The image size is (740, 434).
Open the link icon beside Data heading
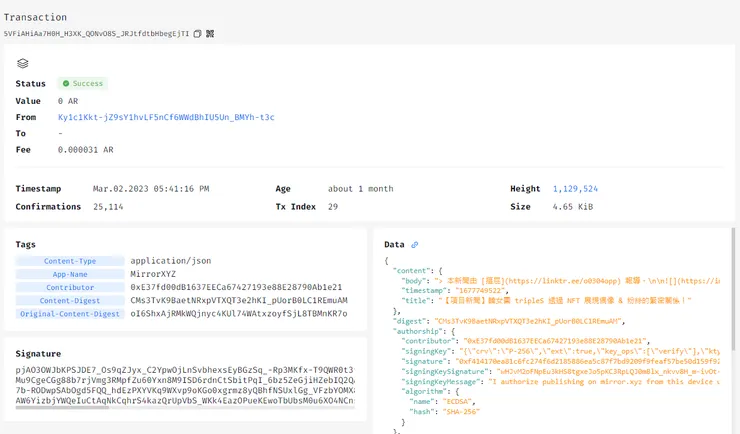point(415,244)
